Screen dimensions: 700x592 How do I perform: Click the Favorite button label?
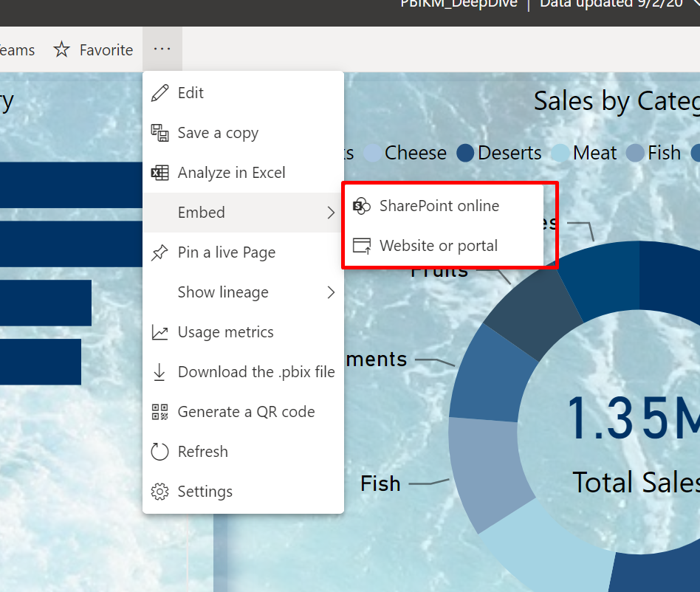tap(106, 50)
